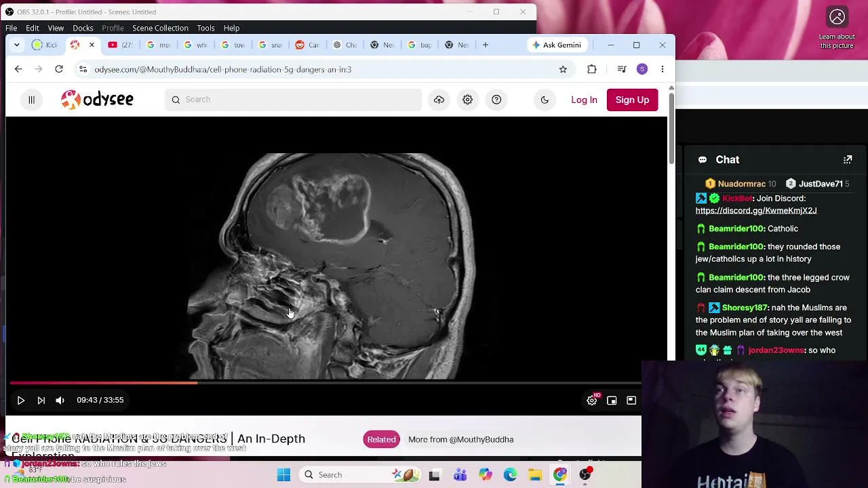
Task: Click the taskbar Search box
Action: (359, 475)
